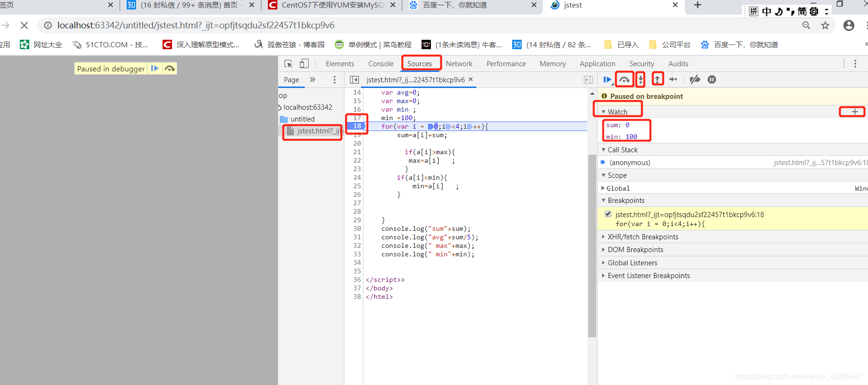868x385 pixels.
Task: Open the zoom magnifier in address bar
Action: point(806,25)
